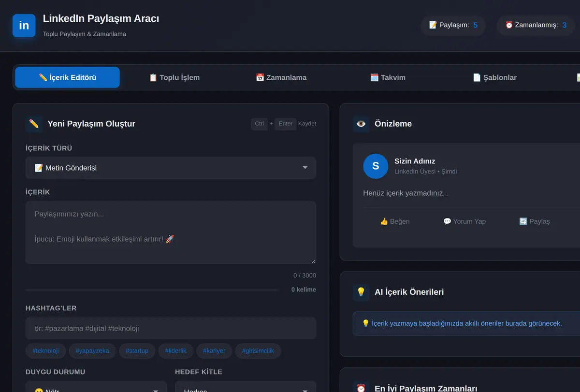
Task: Click the LinkedIn logo icon
Action: [x=24, y=26]
